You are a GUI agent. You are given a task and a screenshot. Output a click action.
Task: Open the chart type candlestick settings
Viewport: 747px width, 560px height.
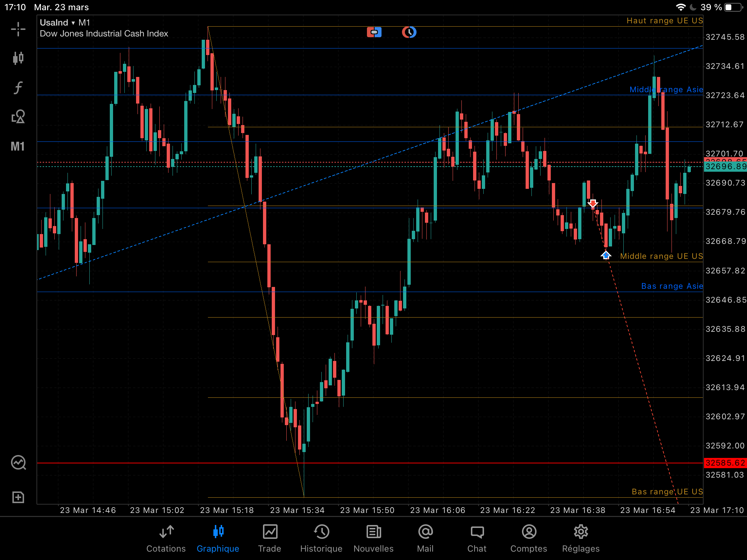pos(18,58)
